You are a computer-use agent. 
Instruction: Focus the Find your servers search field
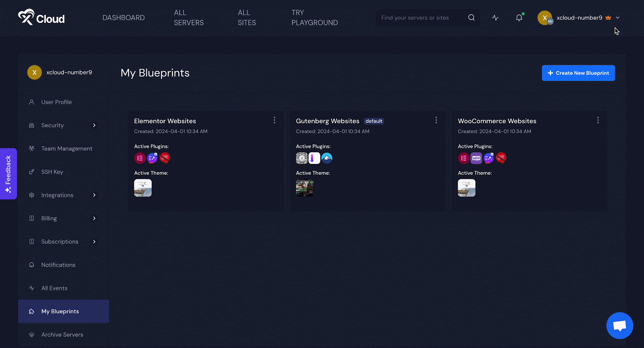click(x=421, y=18)
